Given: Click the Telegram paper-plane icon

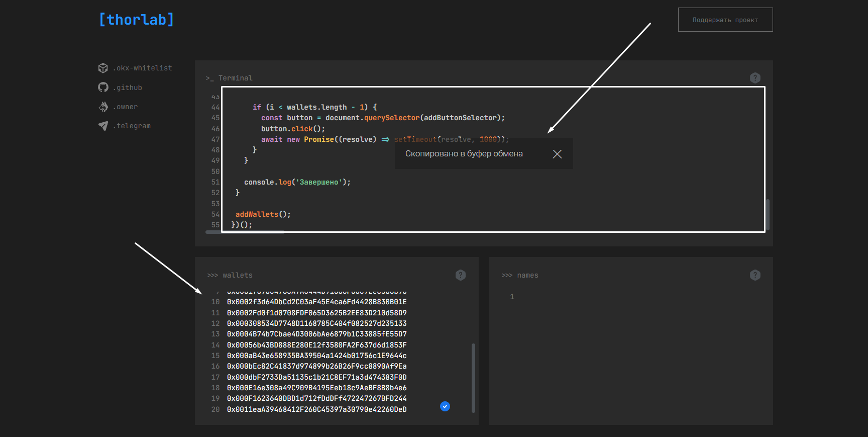Looking at the screenshot, I should point(103,126).
